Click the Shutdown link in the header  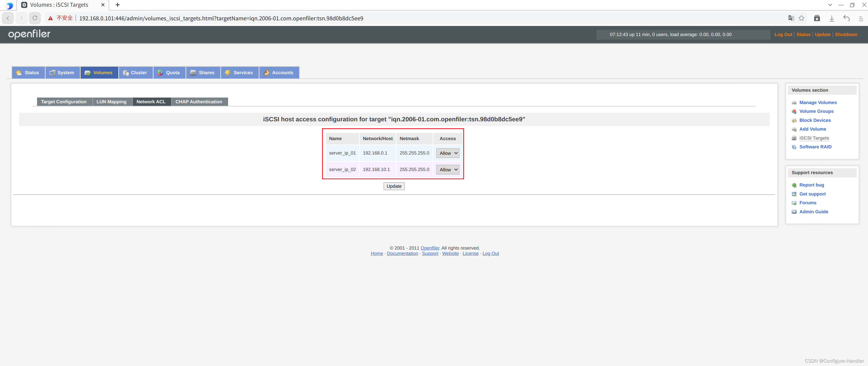coord(846,34)
